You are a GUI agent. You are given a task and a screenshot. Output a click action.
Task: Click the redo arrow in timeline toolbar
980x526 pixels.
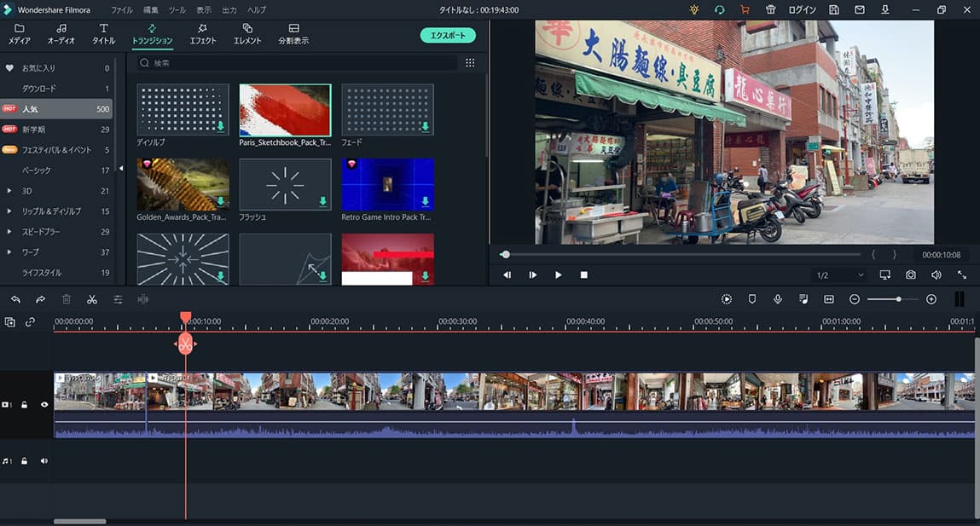(x=40, y=299)
